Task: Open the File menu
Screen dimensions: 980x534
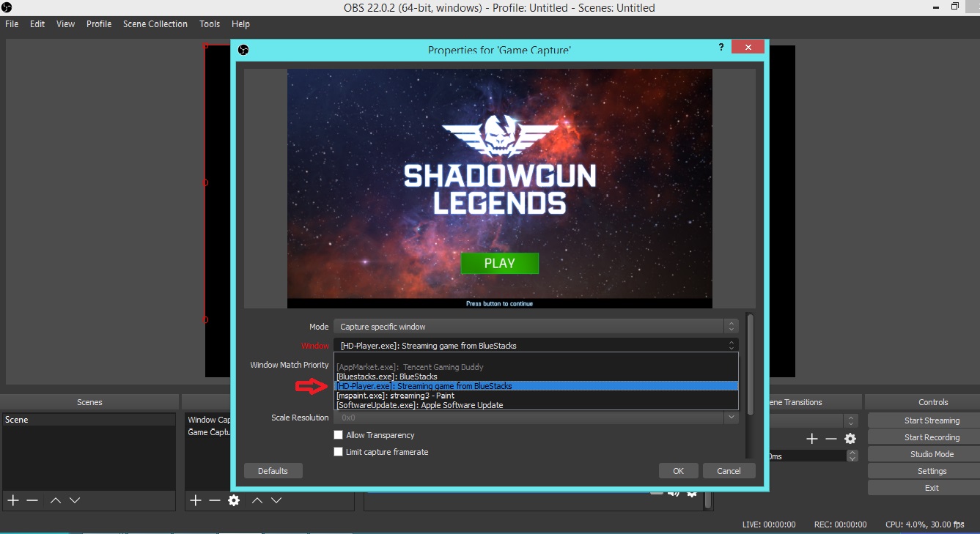Action: coord(12,24)
